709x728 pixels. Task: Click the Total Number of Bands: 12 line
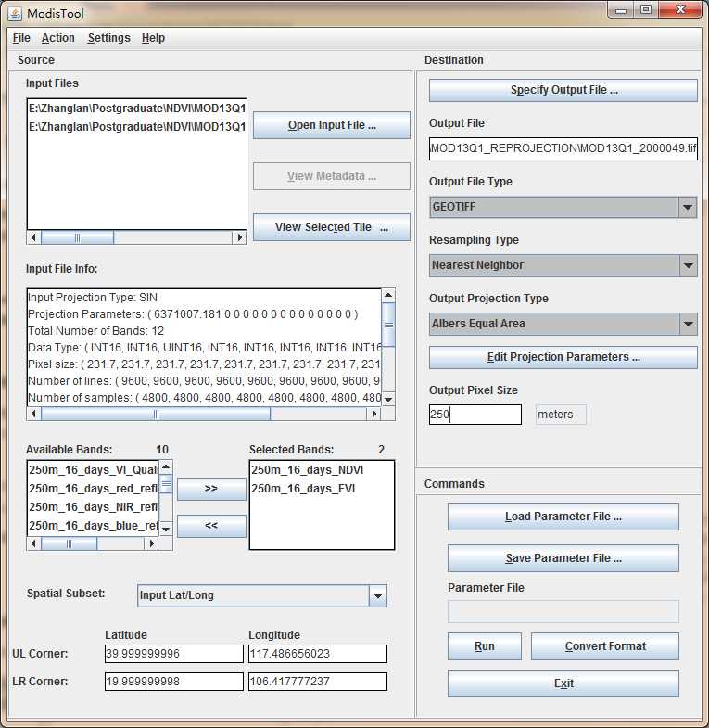pos(96,331)
